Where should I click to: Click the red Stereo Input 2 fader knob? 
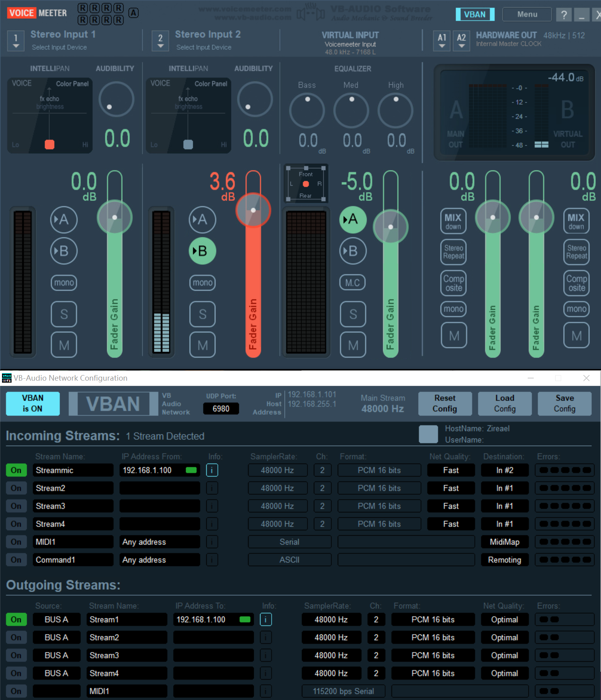pyautogui.click(x=253, y=210)
